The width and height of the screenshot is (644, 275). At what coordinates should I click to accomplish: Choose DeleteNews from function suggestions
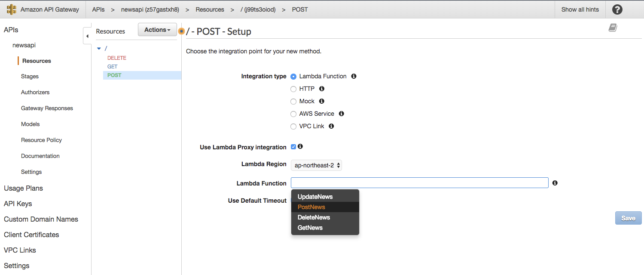coord(325,217)
